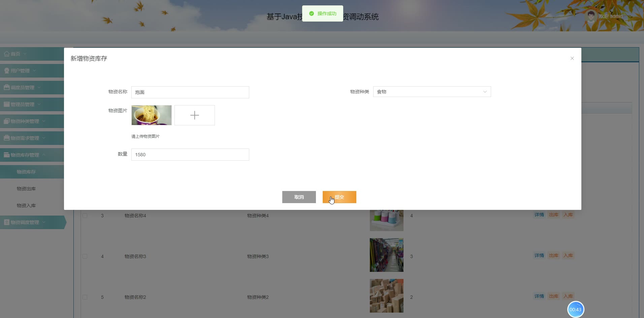644x318 pixels.
Task: Click 入库 for 物资名称3
Action: (568, 255)
